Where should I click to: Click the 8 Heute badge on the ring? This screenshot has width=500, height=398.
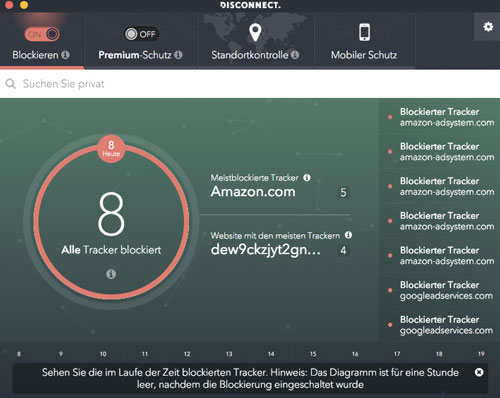(111, 149)
